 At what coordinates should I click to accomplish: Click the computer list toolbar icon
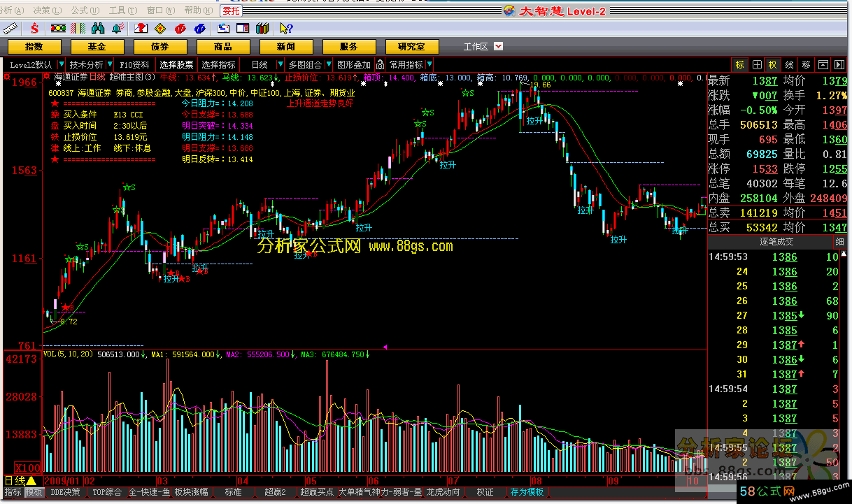(x=223, y=29)
